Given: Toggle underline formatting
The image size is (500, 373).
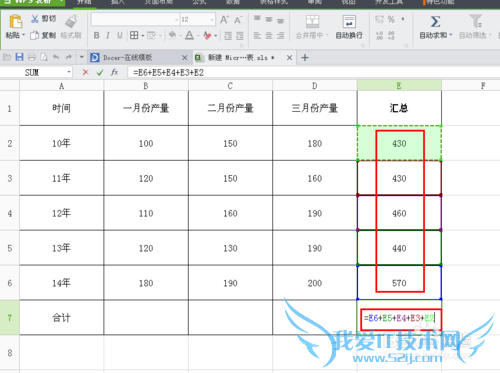Looking at the screenshot, I should click(x=120, y=35).
